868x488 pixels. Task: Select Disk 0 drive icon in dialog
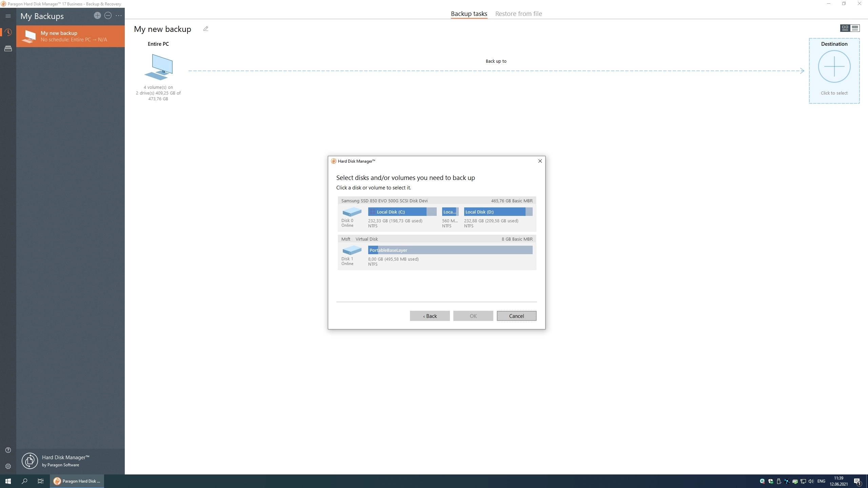352,212
